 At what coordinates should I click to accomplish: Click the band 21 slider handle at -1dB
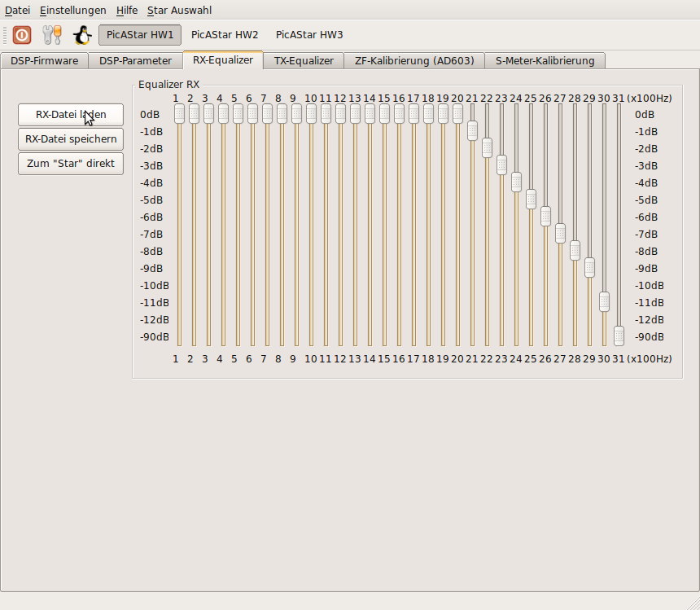pos(472,131)
